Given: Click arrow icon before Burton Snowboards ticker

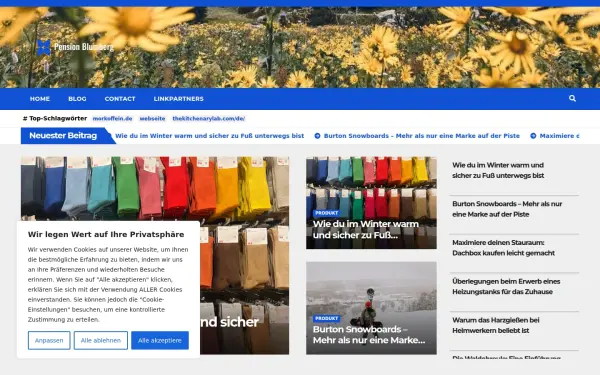Looking at the screenshot, I should [x=317, y=136].
